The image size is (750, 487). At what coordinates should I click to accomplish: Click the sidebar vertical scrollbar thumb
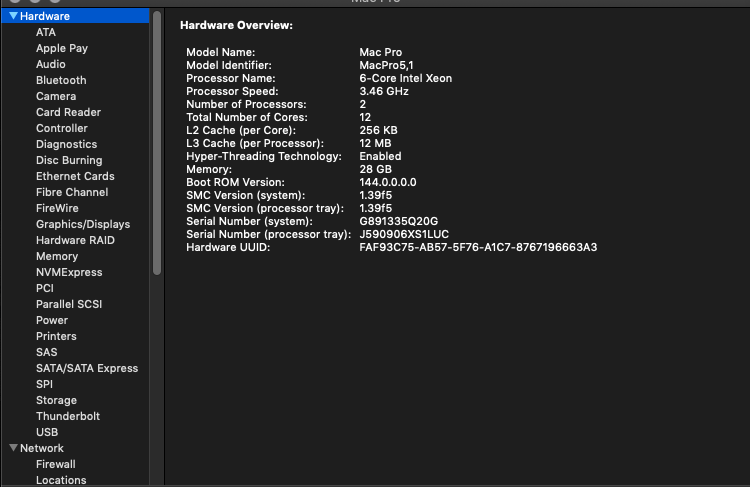(x=157, y=143)
